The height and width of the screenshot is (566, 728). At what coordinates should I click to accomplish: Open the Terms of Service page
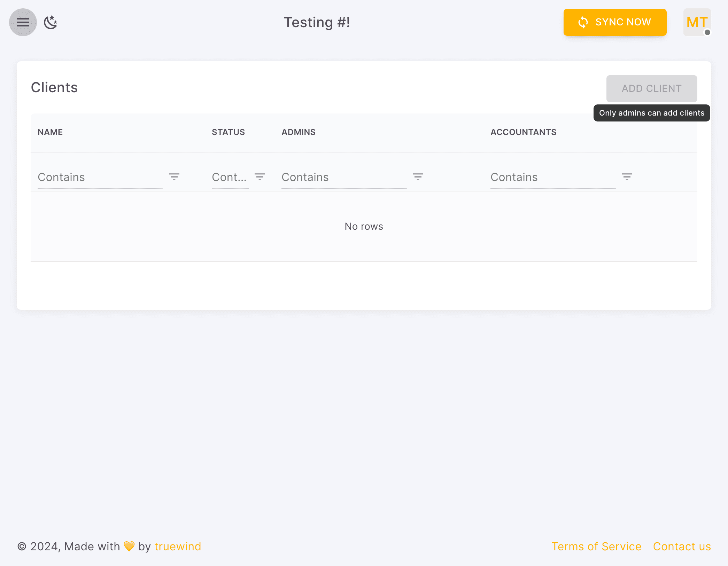(596, 547)
